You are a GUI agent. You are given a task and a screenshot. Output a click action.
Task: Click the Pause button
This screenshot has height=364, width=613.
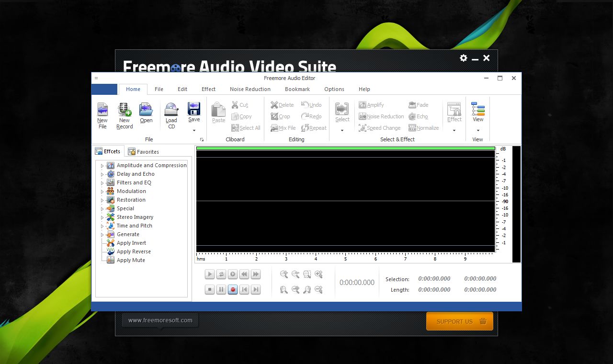(x=221, y=290)
